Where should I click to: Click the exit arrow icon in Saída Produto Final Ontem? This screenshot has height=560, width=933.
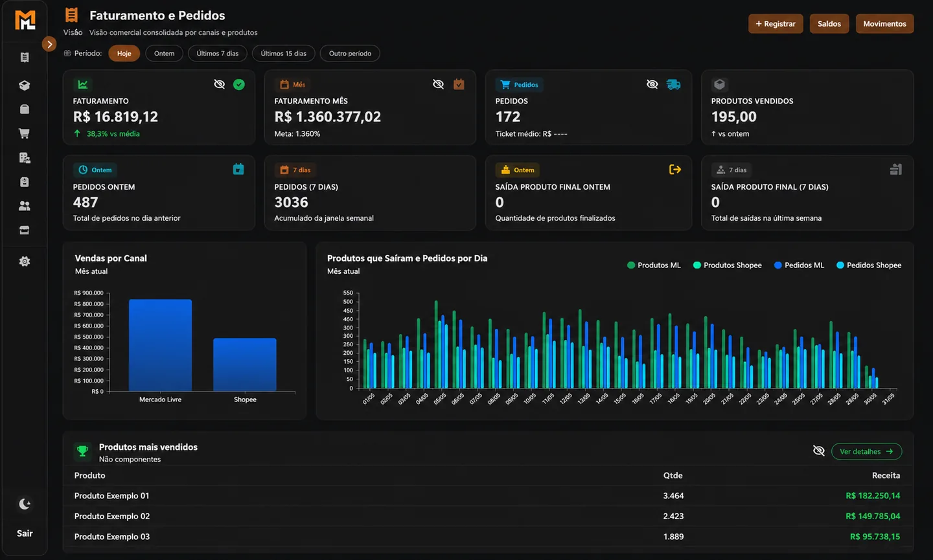pos(675,169)
